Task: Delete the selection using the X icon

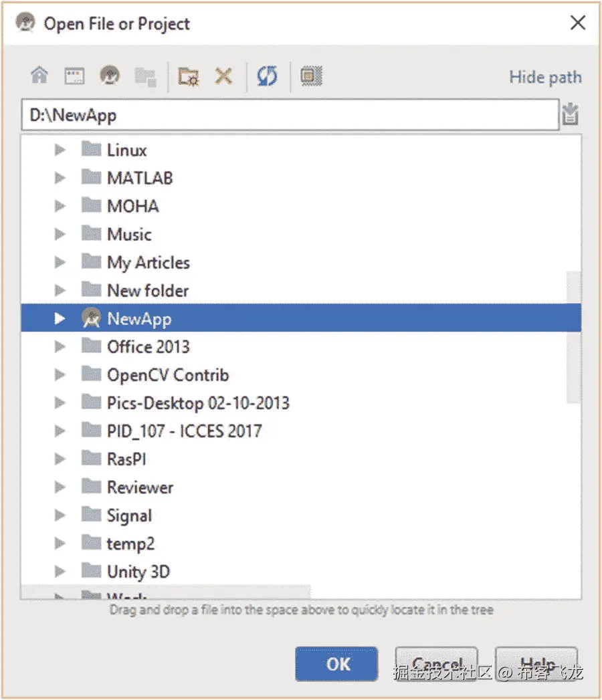Action: pyautogui.click(x=223, y=76)
